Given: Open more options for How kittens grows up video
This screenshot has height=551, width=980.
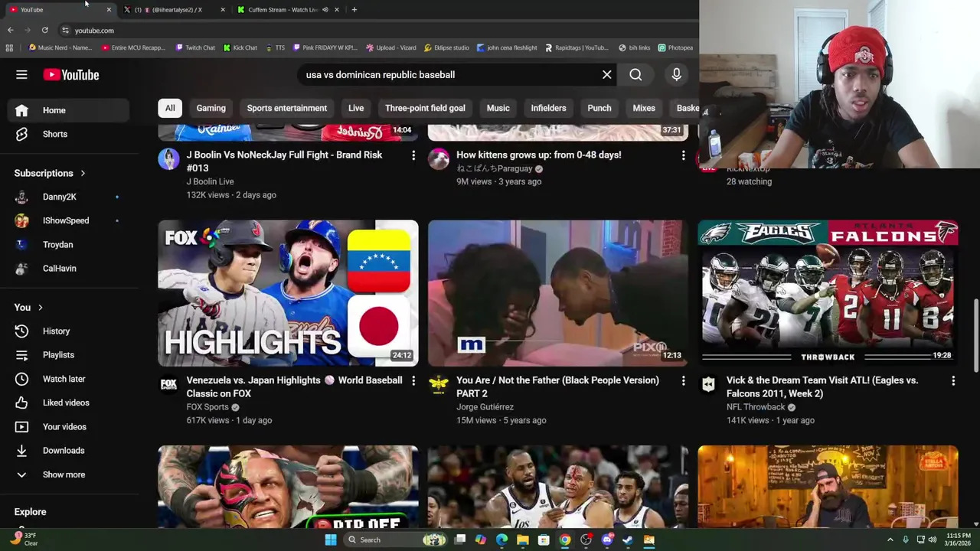Looking at the screenshot, I should point(683,155).
